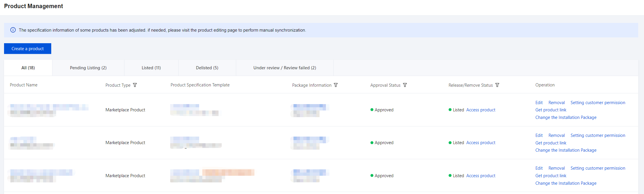Click Access product for the third product
Image resolution: width=644 pixels, height=194 pixels.
click(x=481, y=175)
